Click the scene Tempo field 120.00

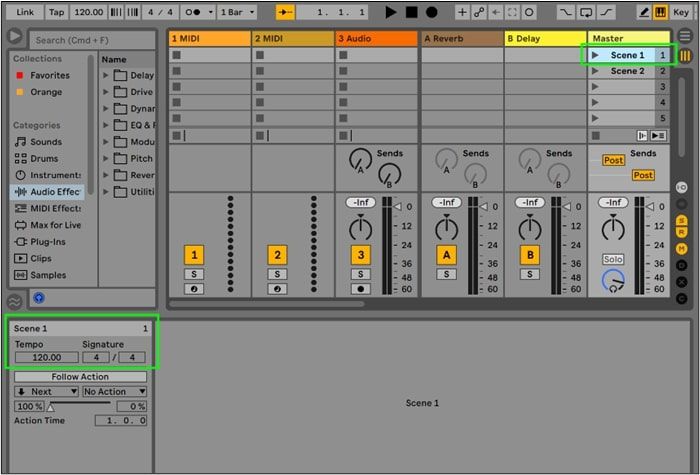[46, 358]
